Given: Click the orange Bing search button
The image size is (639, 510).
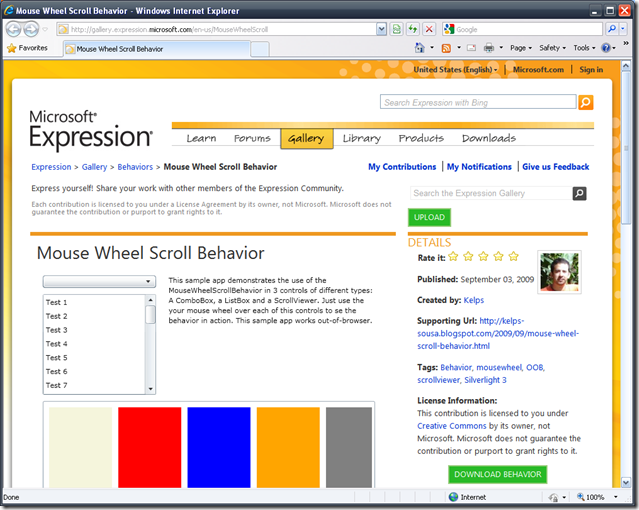Looking at the screenshot, I should coord(586,102).
